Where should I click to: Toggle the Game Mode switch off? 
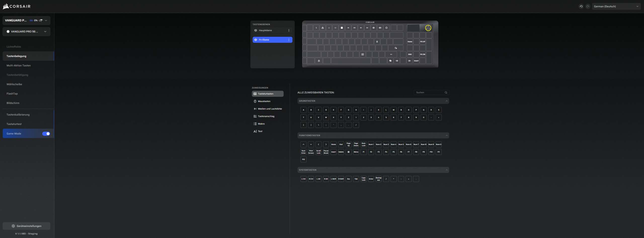pos(46,134)
